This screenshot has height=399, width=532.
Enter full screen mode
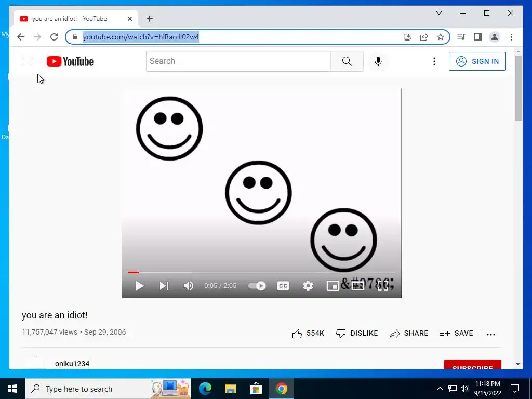382,286
